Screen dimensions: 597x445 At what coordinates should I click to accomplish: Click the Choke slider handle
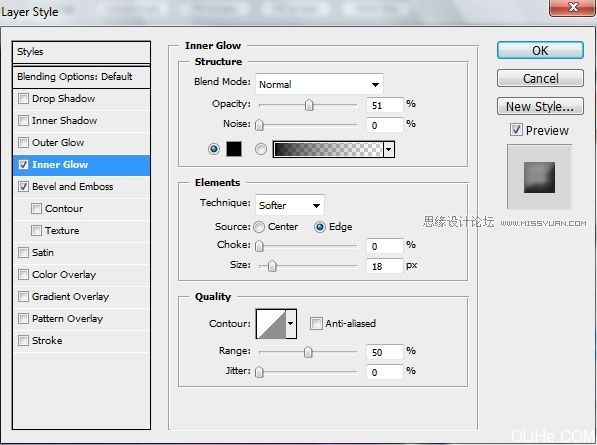point(259,246)
